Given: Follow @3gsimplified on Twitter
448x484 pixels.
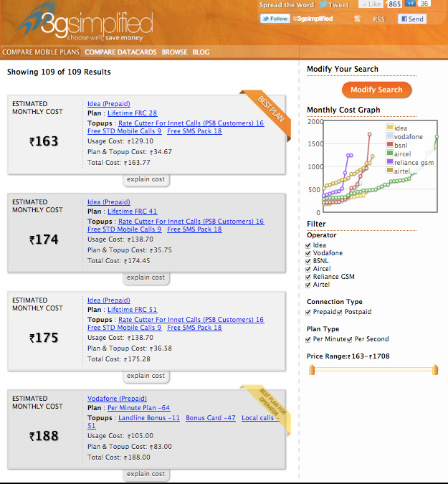Looking at the screenshot, I should tap(275, 19).
